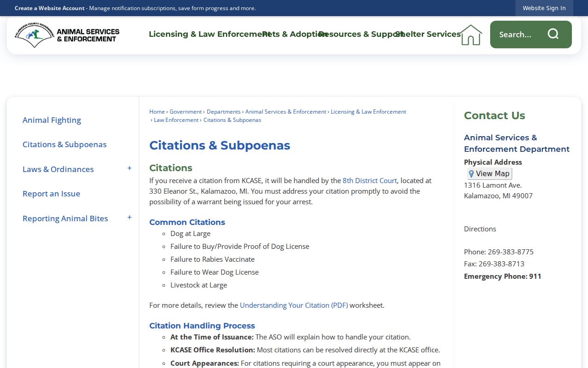Click Animal Services & Enforcement Department heading

pyautogui.click(x=517, y=143)
